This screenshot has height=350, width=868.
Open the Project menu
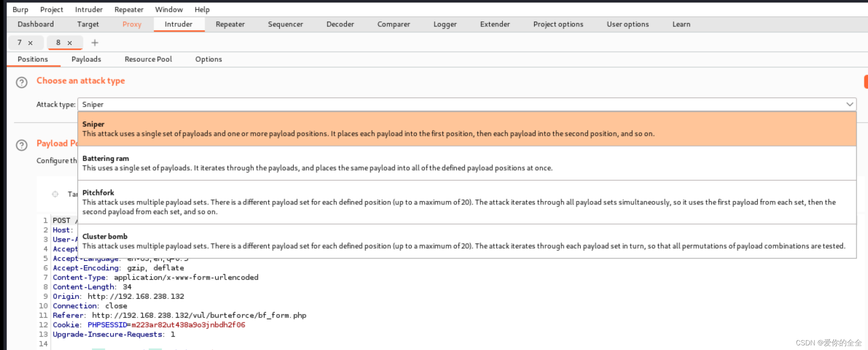[51, 9]
